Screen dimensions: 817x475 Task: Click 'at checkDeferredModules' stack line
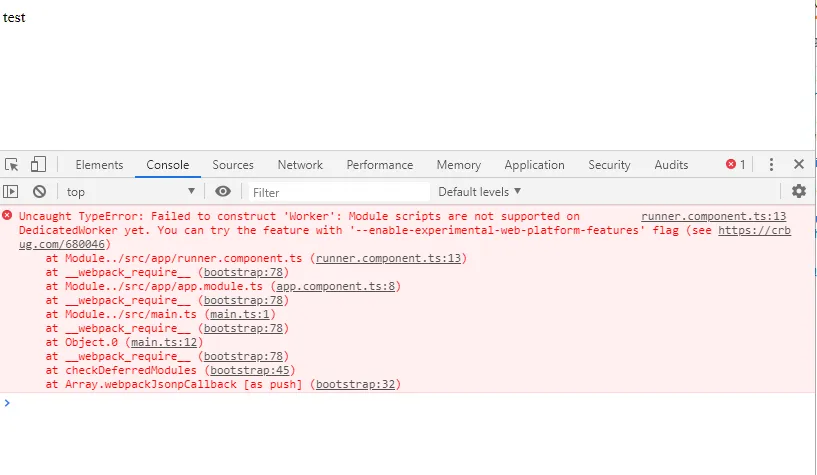tap(170, 370)
